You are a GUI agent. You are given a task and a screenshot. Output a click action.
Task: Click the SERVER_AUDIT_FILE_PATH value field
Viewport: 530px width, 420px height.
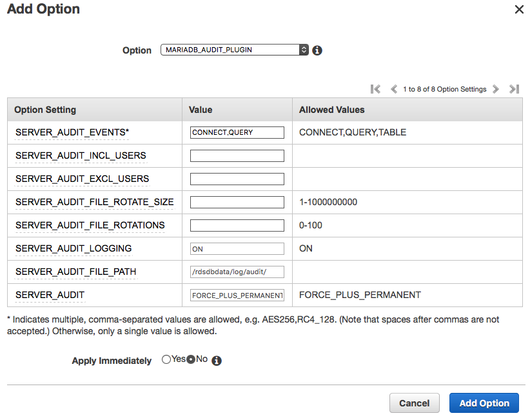click(x=237, y=272)
